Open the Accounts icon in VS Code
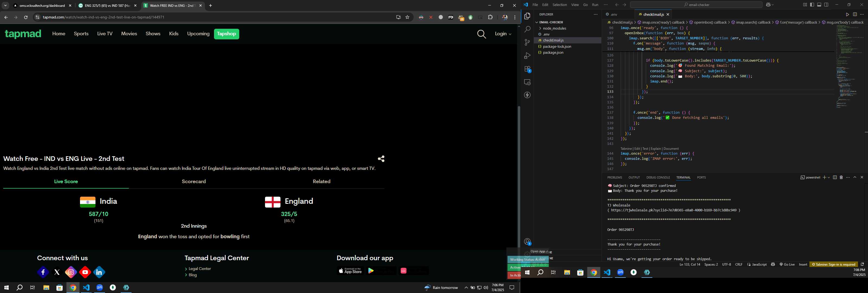The width and height of the screenshot is (868, 293). point(527,242)
